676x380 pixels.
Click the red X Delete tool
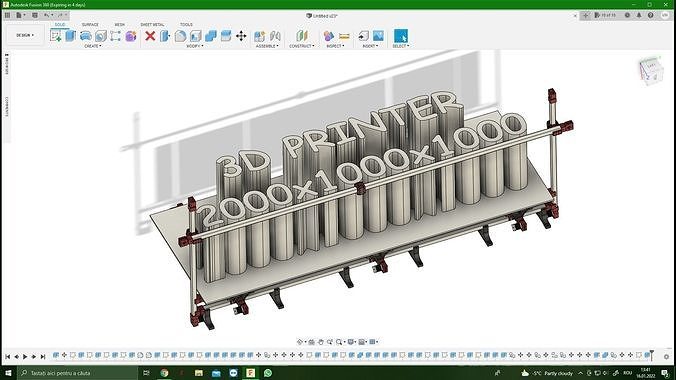[x=150, y=36]
